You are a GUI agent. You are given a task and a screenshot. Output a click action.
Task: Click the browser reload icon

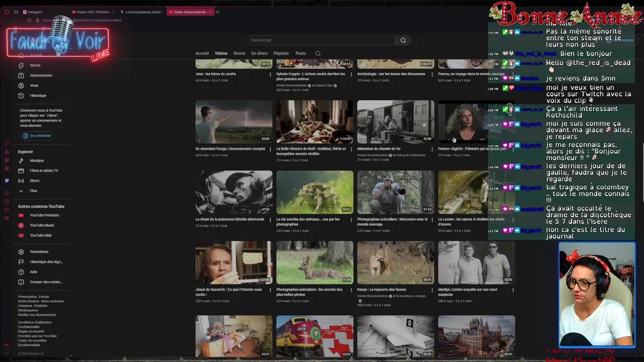click(29, 20)
